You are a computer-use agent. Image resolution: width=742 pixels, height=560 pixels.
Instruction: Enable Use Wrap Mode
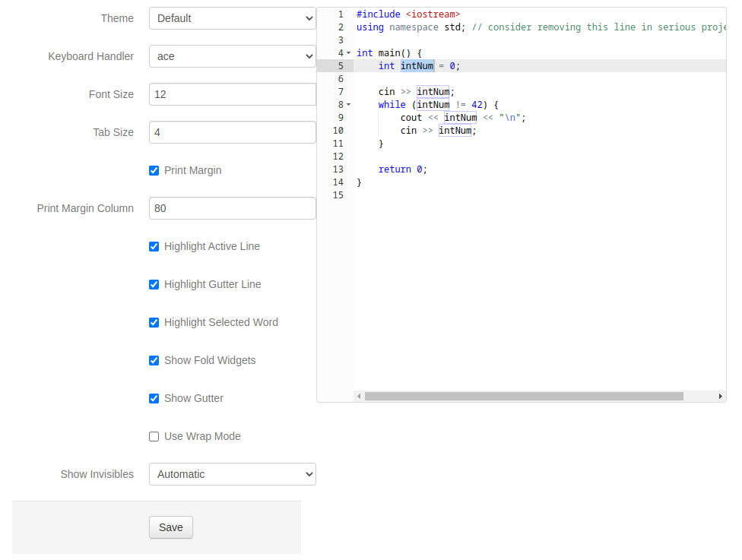click(154, 436)
